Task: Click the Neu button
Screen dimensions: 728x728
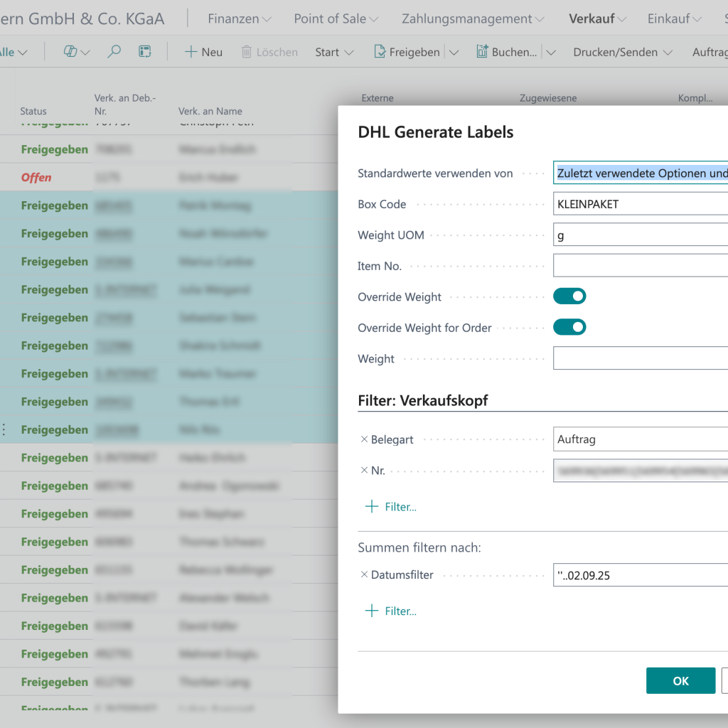Action: click(203, 52)
